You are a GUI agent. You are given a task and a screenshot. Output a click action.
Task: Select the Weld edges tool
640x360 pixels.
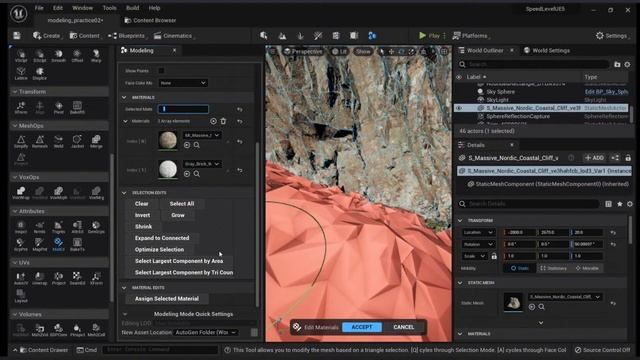(x=58, y=142)
